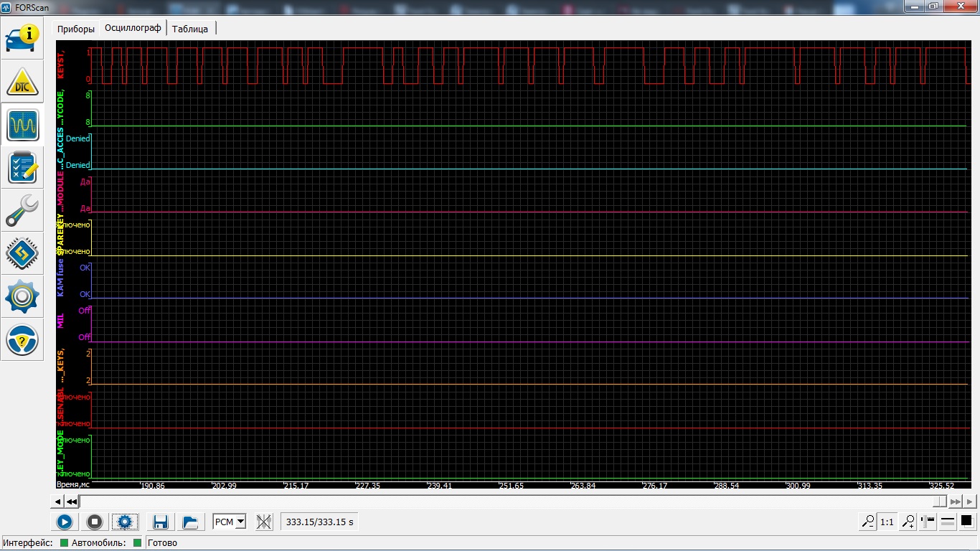Viewport: 980px width, 551px height.
Task: Start data logging with play button
Action: [x=65, y=522]
